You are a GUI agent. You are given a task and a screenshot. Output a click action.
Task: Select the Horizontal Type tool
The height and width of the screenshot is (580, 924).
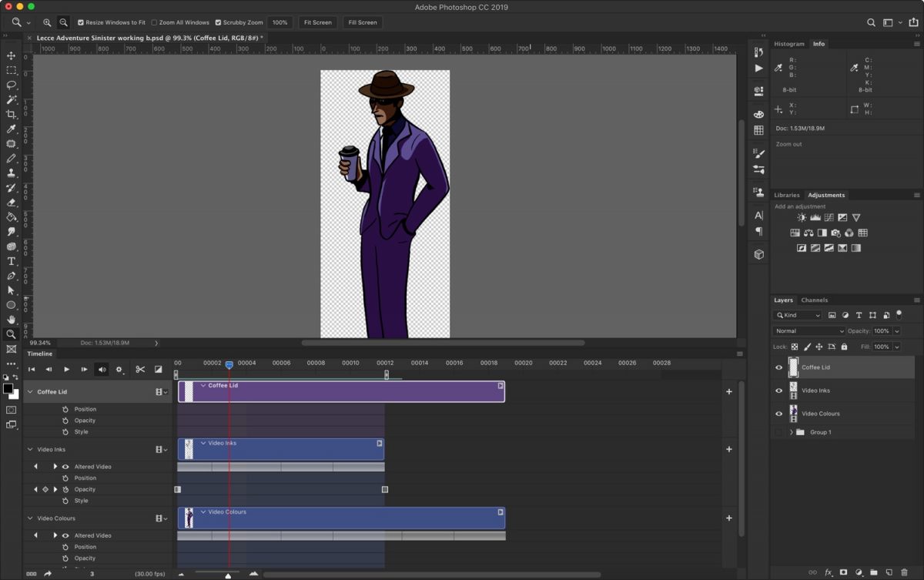point(11,260)
